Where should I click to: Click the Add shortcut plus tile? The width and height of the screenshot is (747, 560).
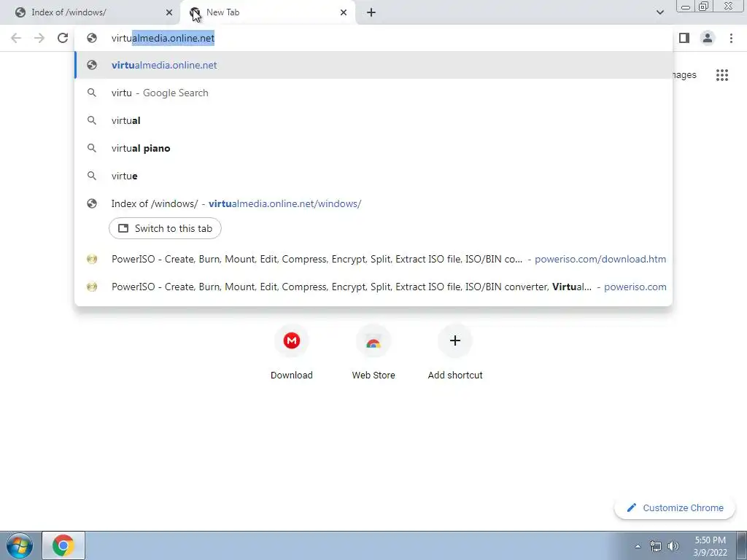click(455, 352)
